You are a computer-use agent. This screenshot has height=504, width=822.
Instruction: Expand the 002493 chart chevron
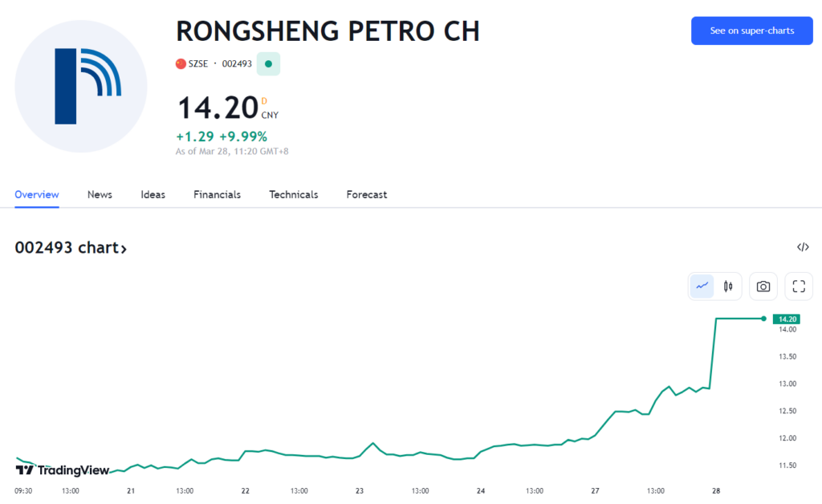coord(124,249)
